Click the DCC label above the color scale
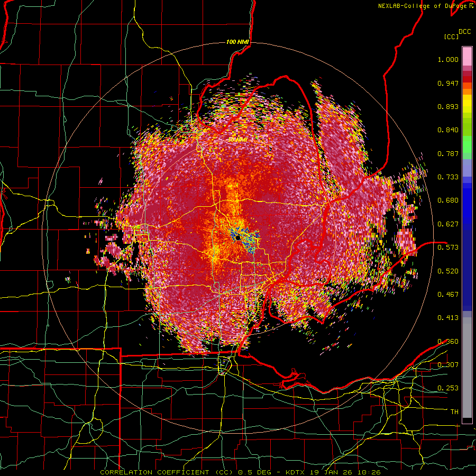Image resolution: width=476 pixels, height=476 pixels. pyautogui.click(x=464, y=32)
